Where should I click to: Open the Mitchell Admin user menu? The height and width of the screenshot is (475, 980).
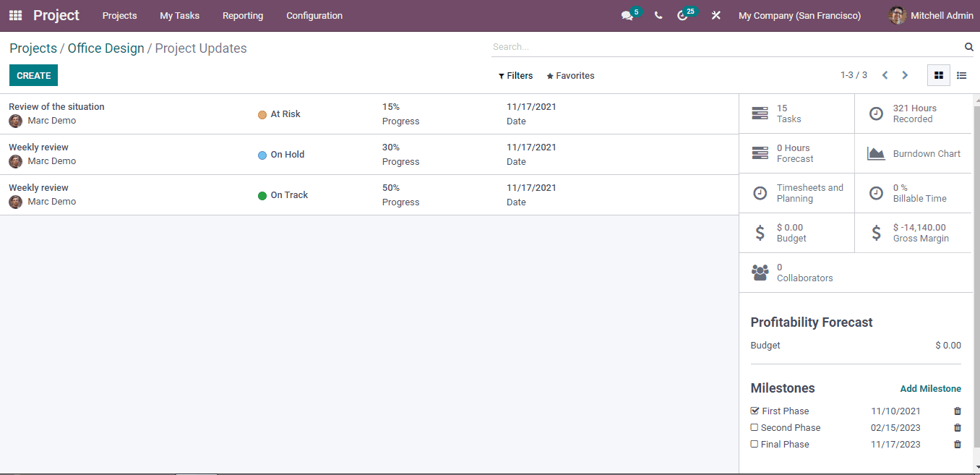pyautogui.click(x=931, y=14)
